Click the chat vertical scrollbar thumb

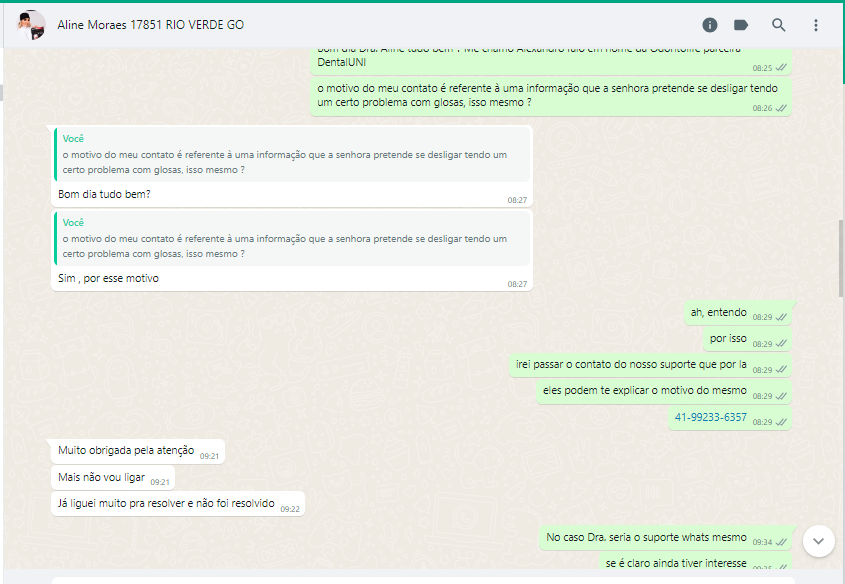click(x=841, y=258)
